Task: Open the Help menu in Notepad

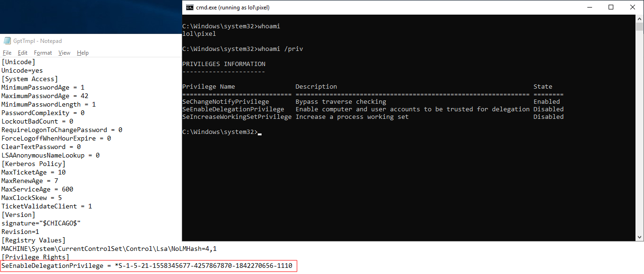Action: click(83, 53)
